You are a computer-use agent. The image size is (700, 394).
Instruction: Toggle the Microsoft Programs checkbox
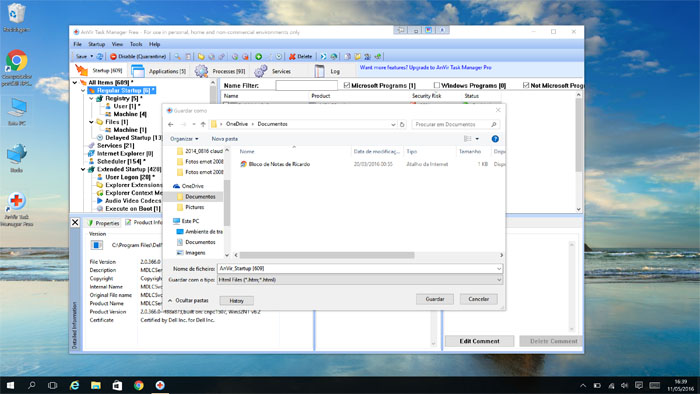[x=347, y=85]
